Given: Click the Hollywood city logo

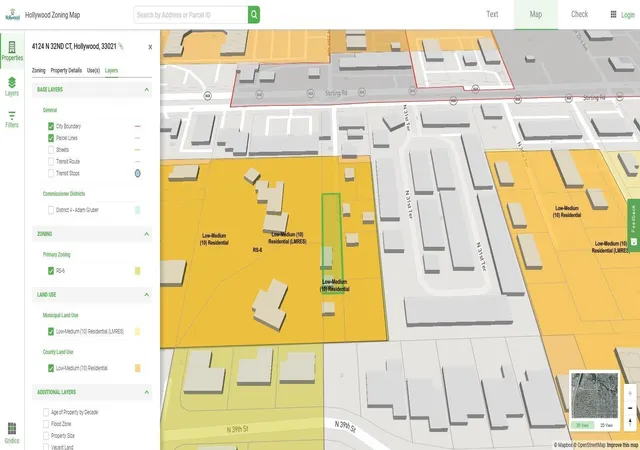Looking at the screenshot, I should (12, 15).
